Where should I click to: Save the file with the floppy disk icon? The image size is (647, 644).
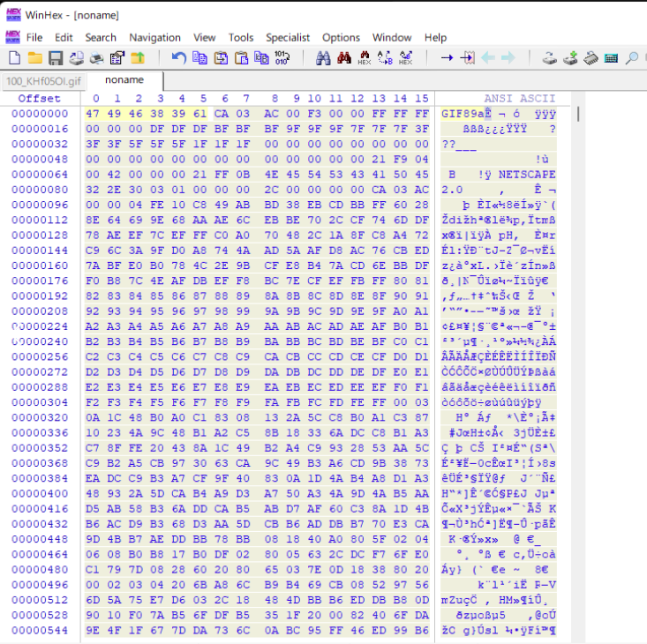[56, 58]
